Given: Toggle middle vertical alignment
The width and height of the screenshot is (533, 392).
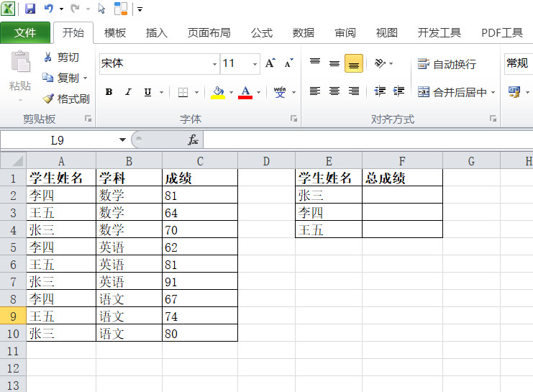Looking at the screenshot, I should [334, 63].
